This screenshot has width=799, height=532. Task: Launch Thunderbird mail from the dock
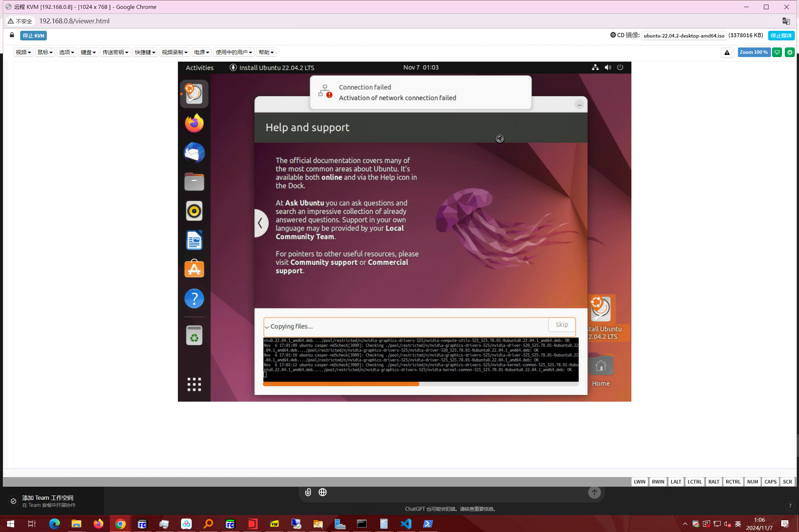click(194, 153)
